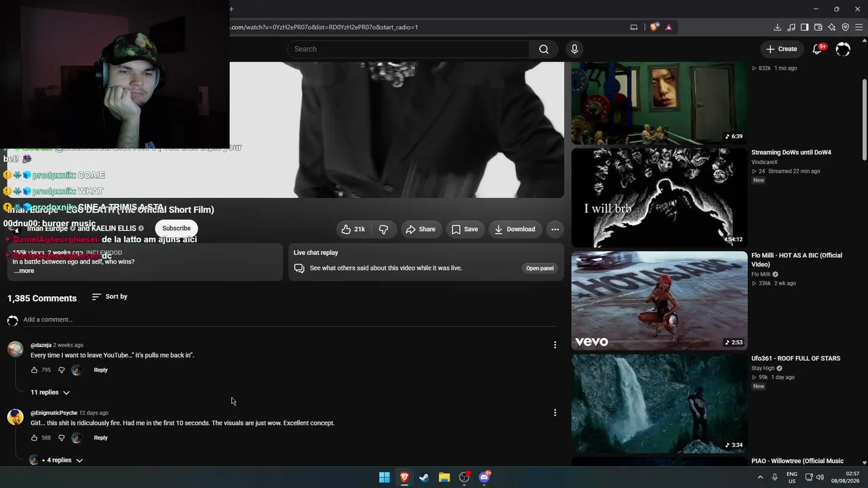
Task: Save the video to a playlist
Action: [465, 229]
